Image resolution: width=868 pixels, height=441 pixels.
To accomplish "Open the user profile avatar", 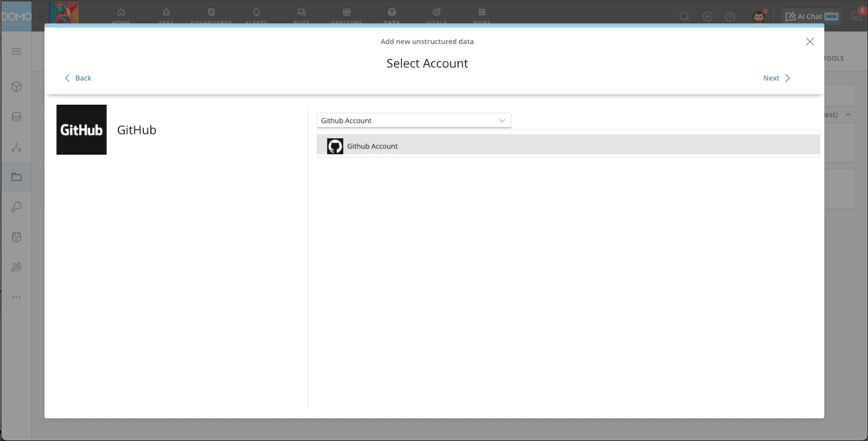I will click(759, 17).
